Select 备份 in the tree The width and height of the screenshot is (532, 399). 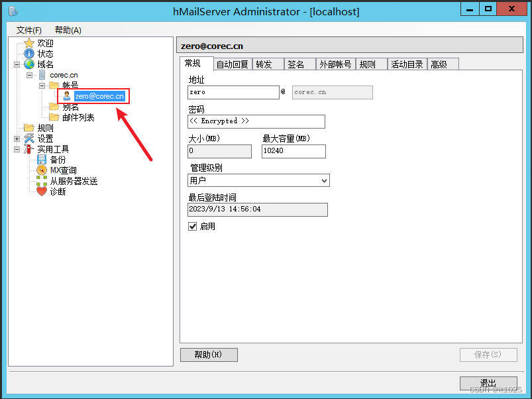[x=58, y=160]
